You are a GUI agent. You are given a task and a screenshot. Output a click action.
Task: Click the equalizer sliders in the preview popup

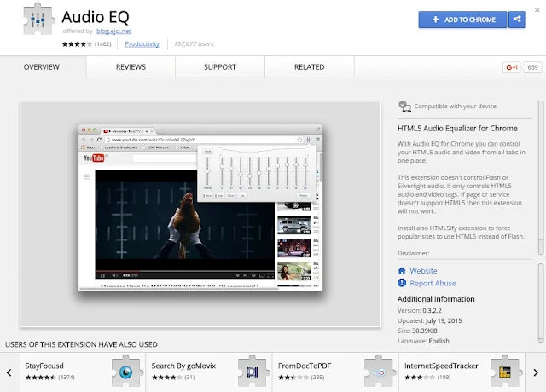[x=256, y=171]
